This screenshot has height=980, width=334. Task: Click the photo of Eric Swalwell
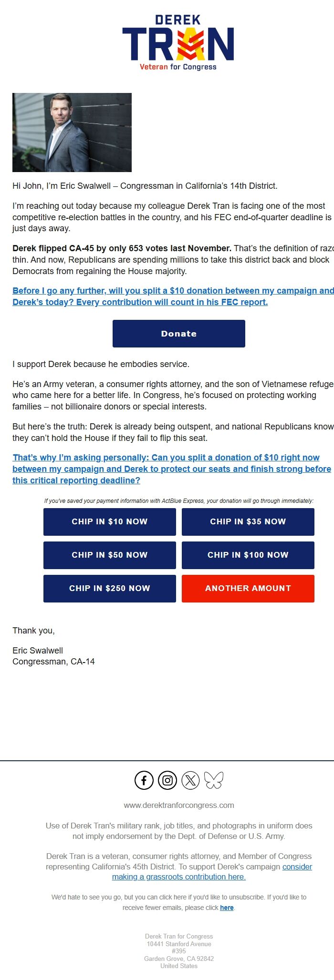(72, 133)
